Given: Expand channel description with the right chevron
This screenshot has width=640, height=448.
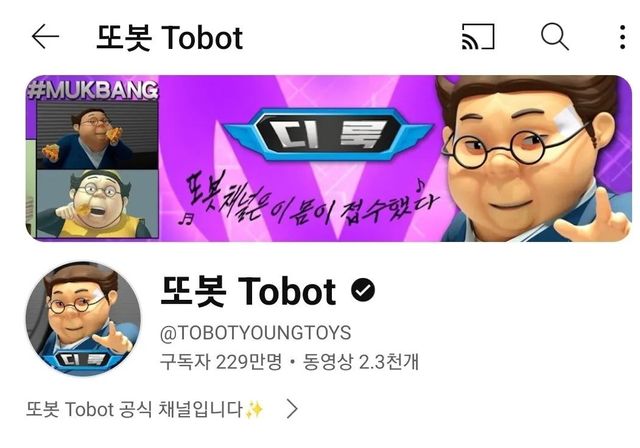Looking at the screenshot, I should pos(292,409).
